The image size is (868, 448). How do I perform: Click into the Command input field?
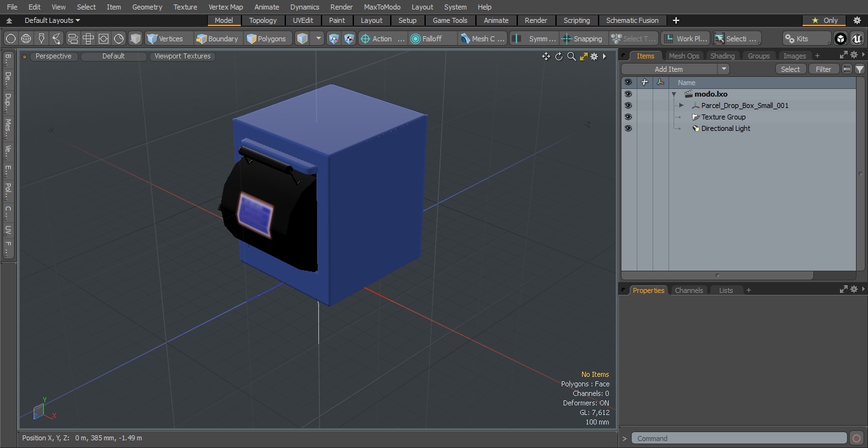(x=739, y=438)
